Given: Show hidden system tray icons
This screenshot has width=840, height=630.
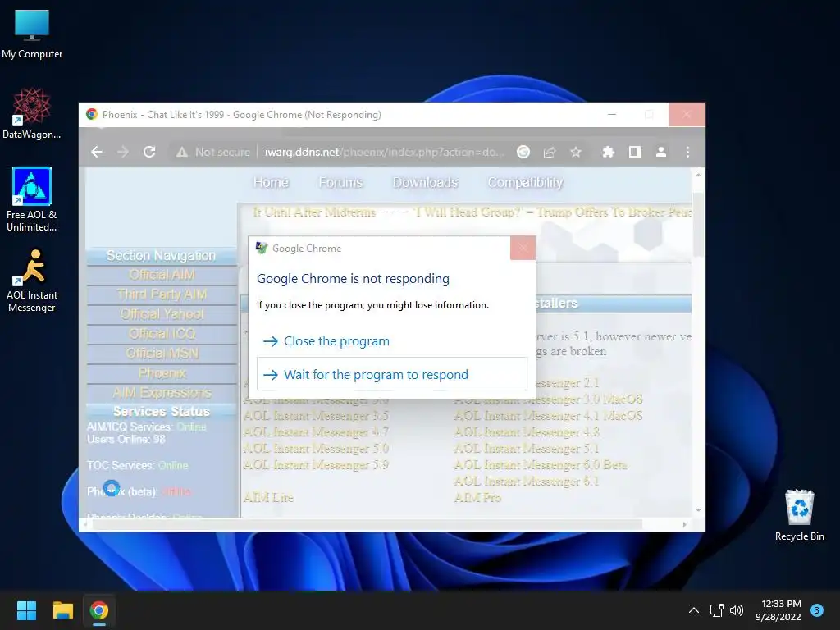Looking at the screenshot, I should [694, 610].
